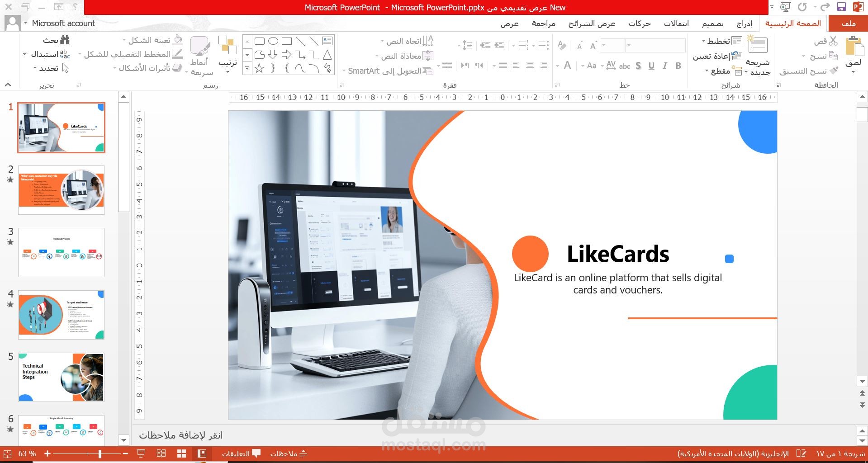The height and width of the screenshot is (463, 868).
Task: Click the Reset (إعادة تعيين) button
Action: pyautogui.click(x=717, y=56)
